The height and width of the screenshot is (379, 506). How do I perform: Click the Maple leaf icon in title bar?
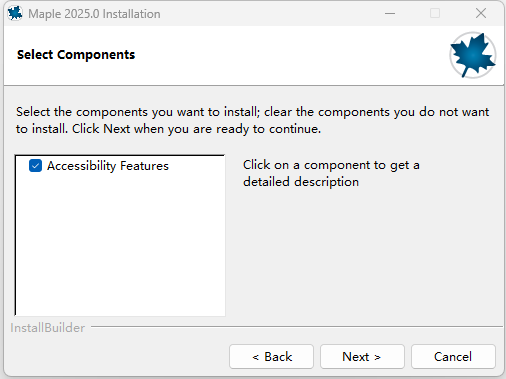point(15,13)
